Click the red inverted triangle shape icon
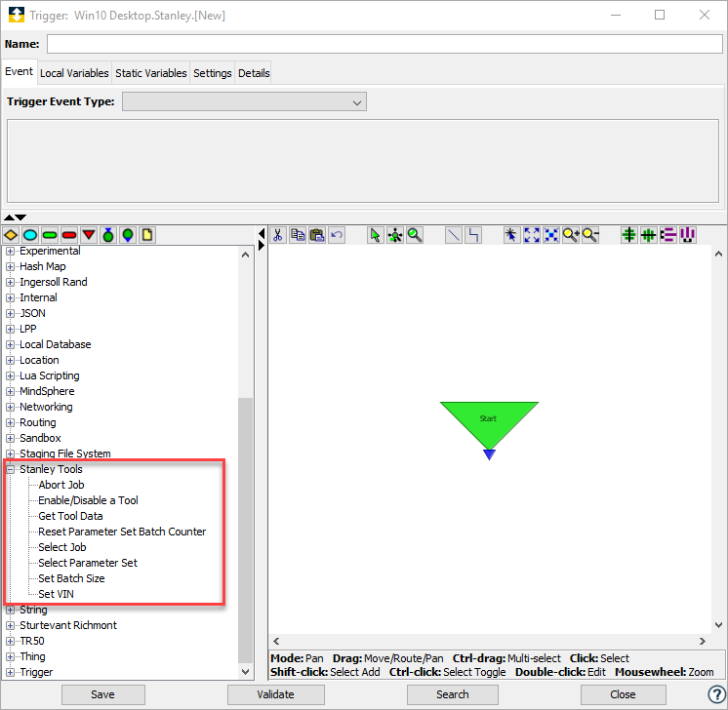 89,235
